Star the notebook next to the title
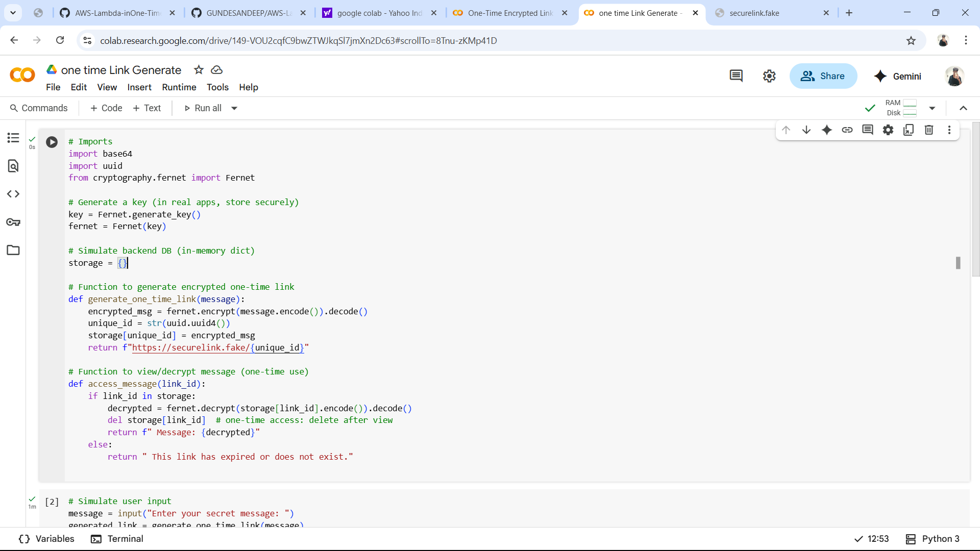Screen dimensions: 980x551 (199, 70)
